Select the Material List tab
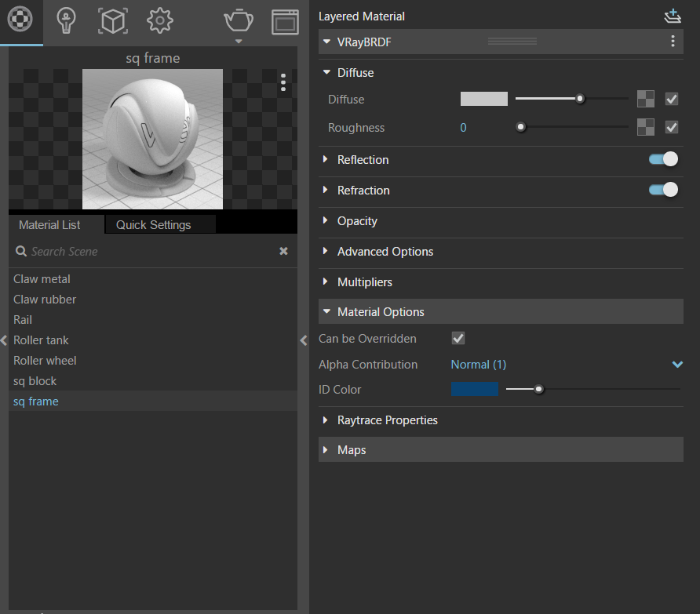 (x=49, y=225)
